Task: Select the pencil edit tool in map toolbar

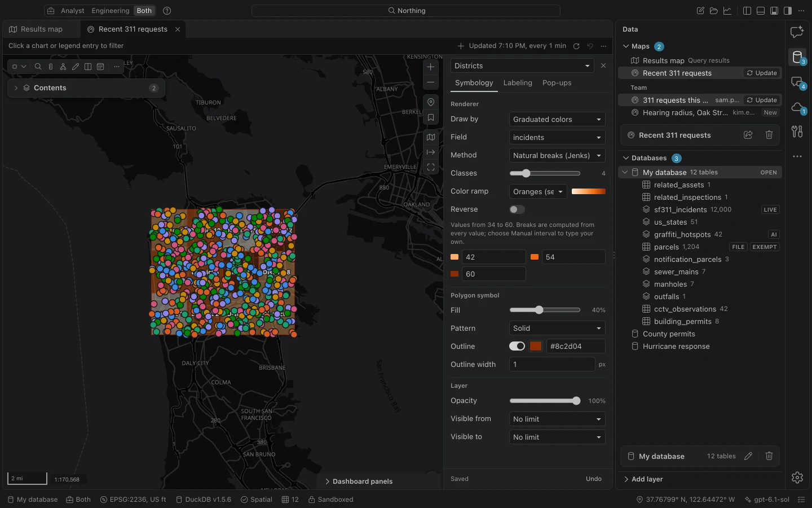Action: click(x=76, y=67)
